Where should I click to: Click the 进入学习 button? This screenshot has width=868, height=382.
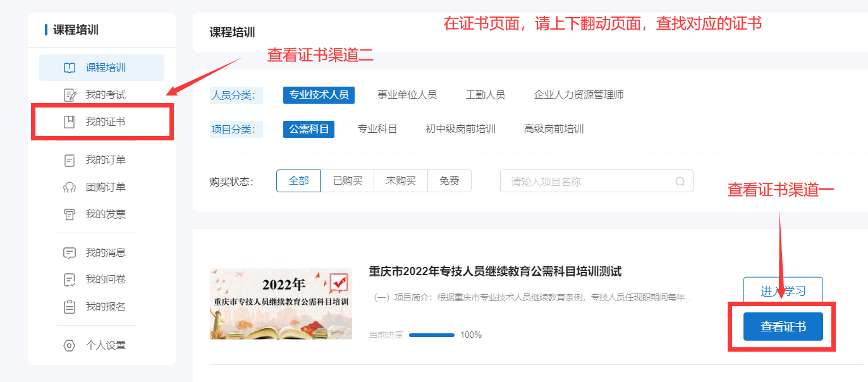(x=783, y=291)
